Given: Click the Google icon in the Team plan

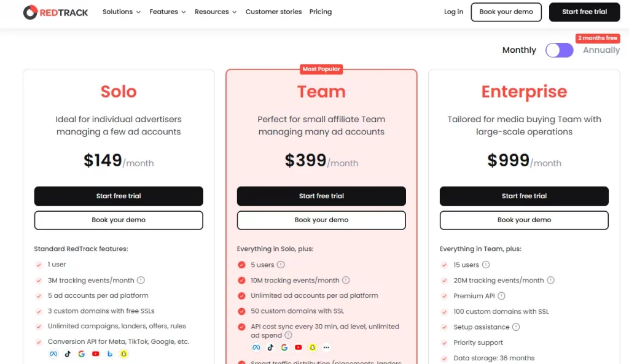Looking at the screenshot, I should pyautogui.click(x=284, y=347).
